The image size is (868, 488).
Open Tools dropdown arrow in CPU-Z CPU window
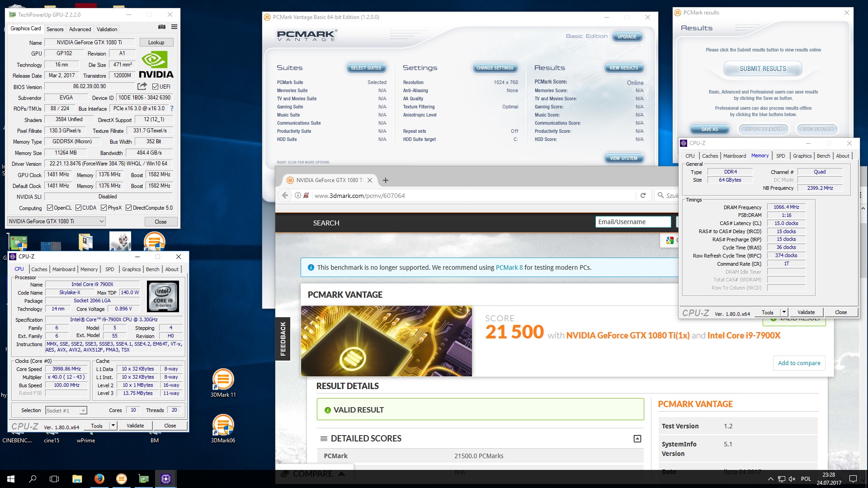(x=113, y=426)
